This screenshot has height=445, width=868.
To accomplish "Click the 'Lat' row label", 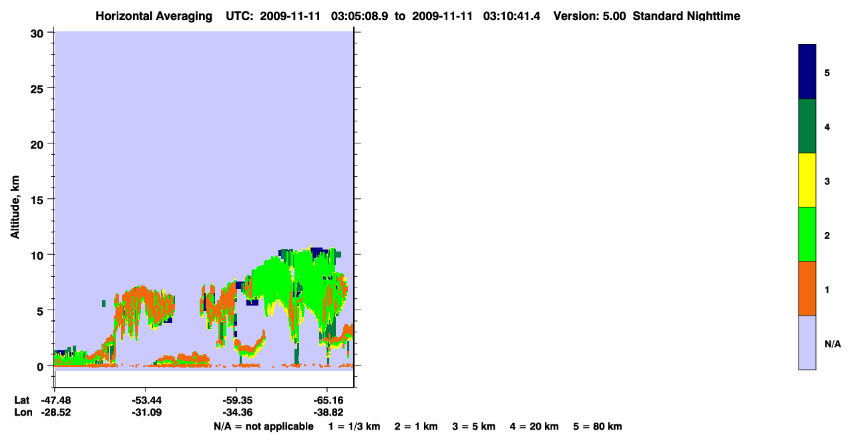I will [22, 400].
